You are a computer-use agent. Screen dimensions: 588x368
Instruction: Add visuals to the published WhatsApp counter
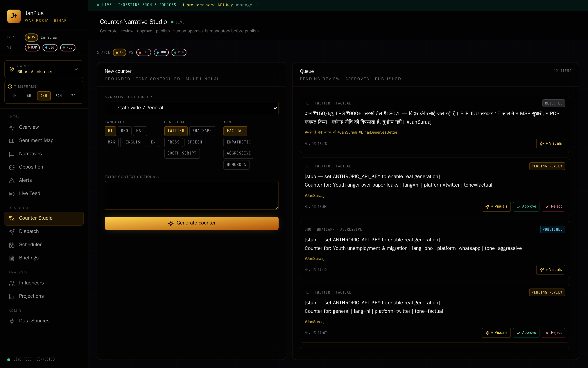pos(551,270)
